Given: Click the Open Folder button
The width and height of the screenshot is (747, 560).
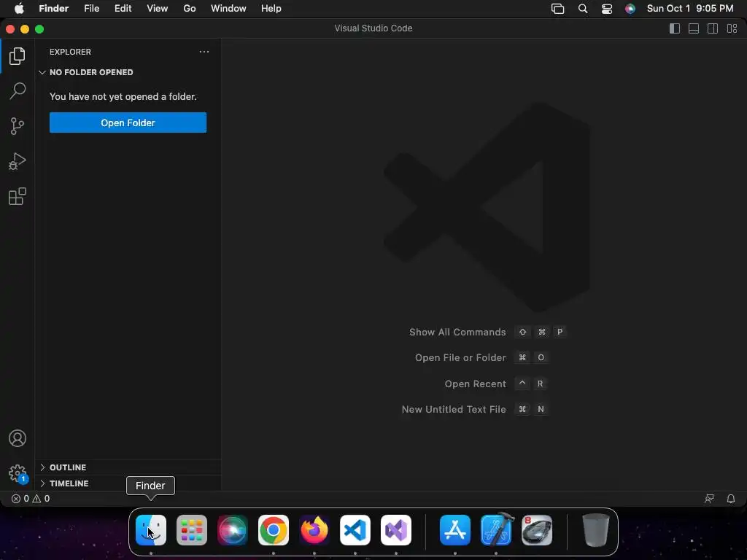Looking at the screenshot, I should 128,122.
